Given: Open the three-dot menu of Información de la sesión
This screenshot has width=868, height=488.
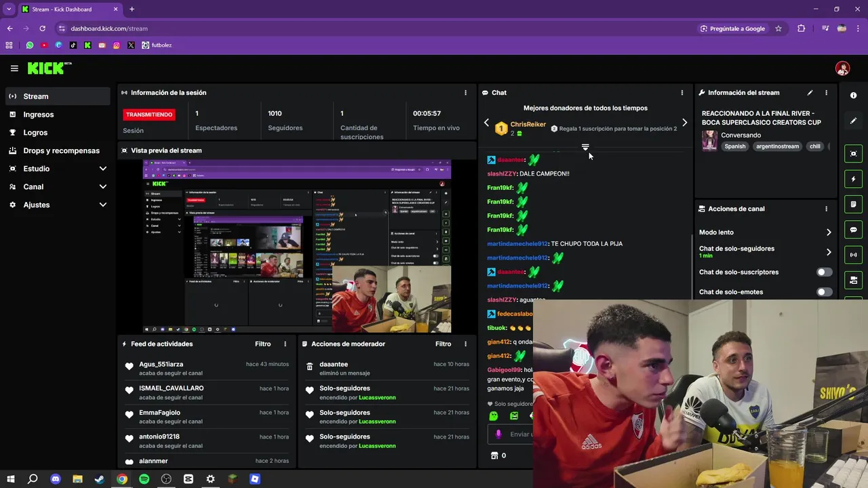Looking at the screenshot, I should (x=465, y=93).
